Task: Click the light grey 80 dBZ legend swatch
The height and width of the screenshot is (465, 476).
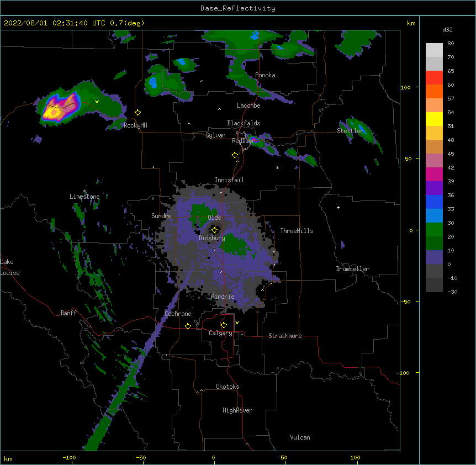Action: coord(434,50)
